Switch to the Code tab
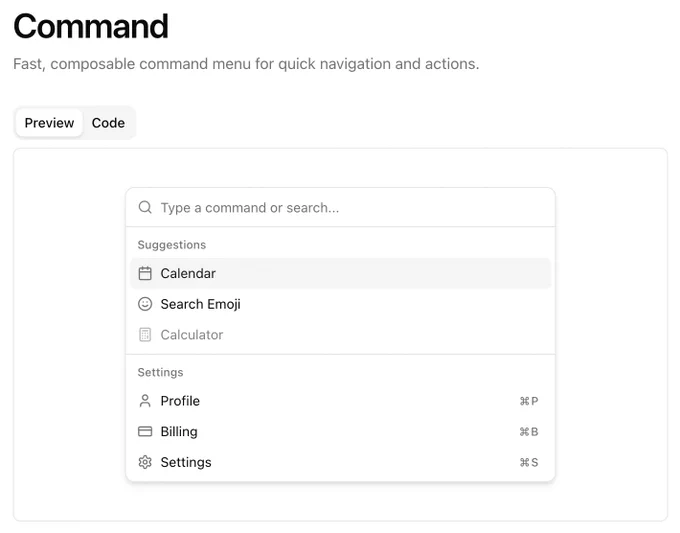This screenshot has width=680, height=533. tap(108, 123)
